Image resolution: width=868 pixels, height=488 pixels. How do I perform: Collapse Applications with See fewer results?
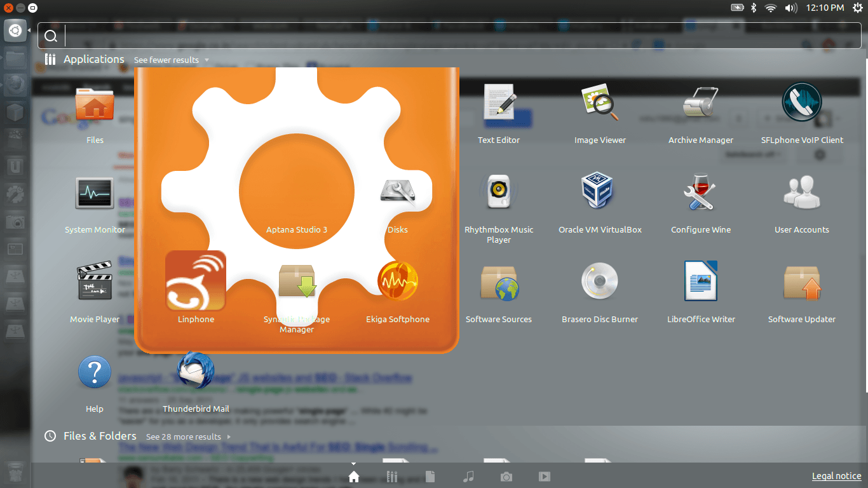[x=172, y=60]
